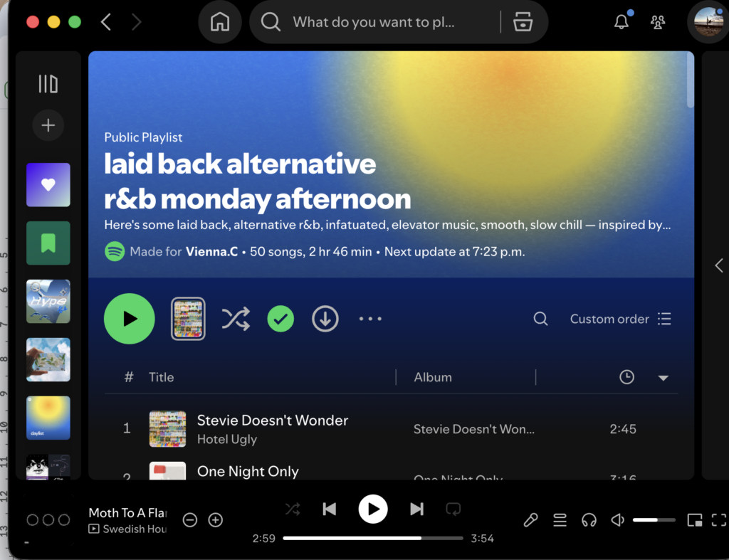Viewport: 729px width, 560px height.
Task: Mute the volume speaker icon
Action: pyautogui.click(x=617, y=519)
